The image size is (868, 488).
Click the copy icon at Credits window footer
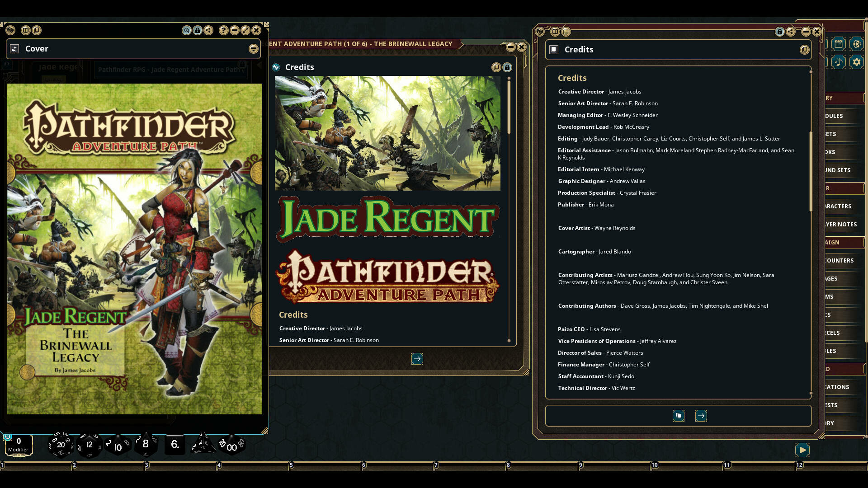click(x=678, y=416)
